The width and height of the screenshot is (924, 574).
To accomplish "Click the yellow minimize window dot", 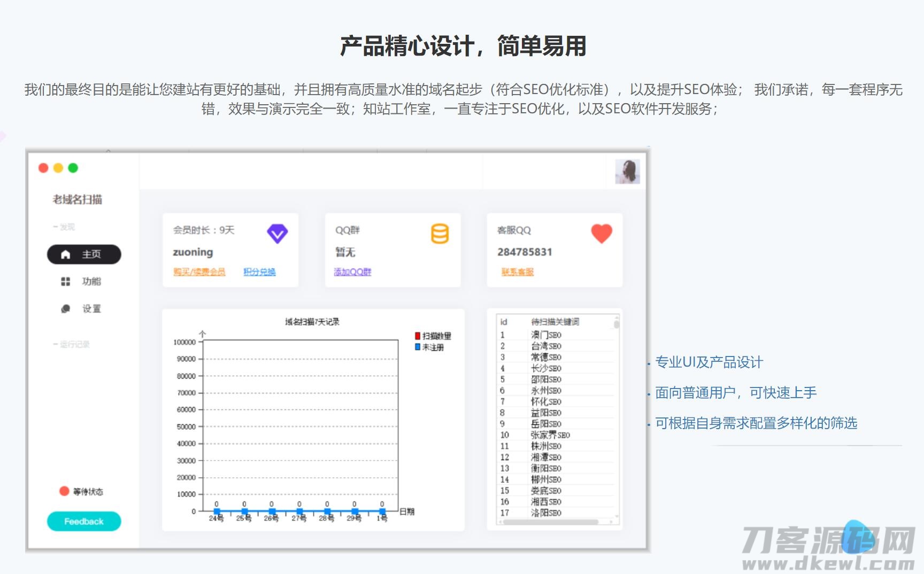I will (58, 168).
